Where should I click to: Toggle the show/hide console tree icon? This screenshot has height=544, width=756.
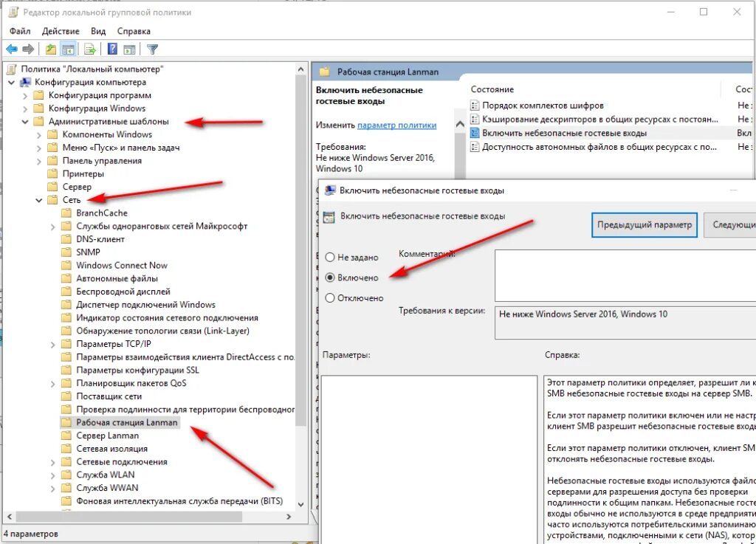69,49
